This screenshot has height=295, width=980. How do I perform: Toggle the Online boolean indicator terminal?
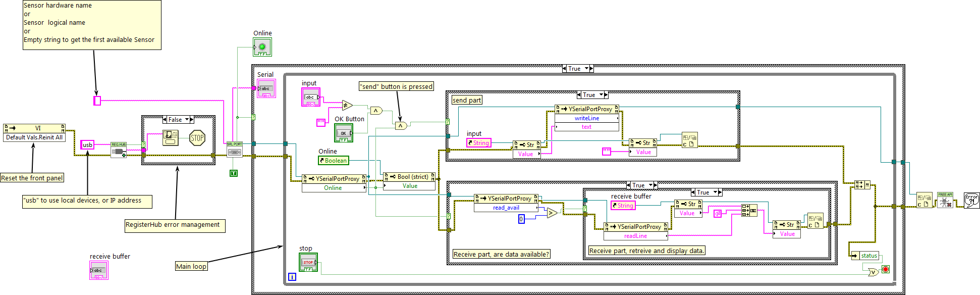(x=262, y=47)
